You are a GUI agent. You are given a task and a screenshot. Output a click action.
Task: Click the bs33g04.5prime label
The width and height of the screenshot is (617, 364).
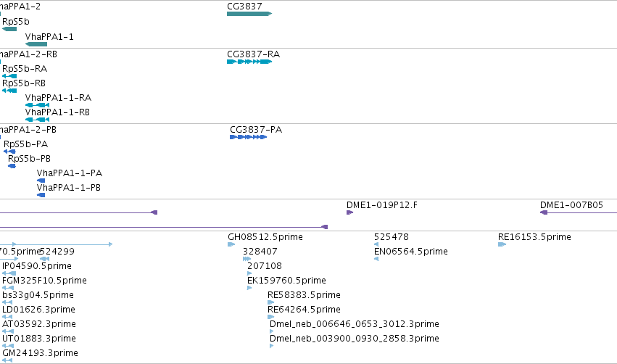38,295
